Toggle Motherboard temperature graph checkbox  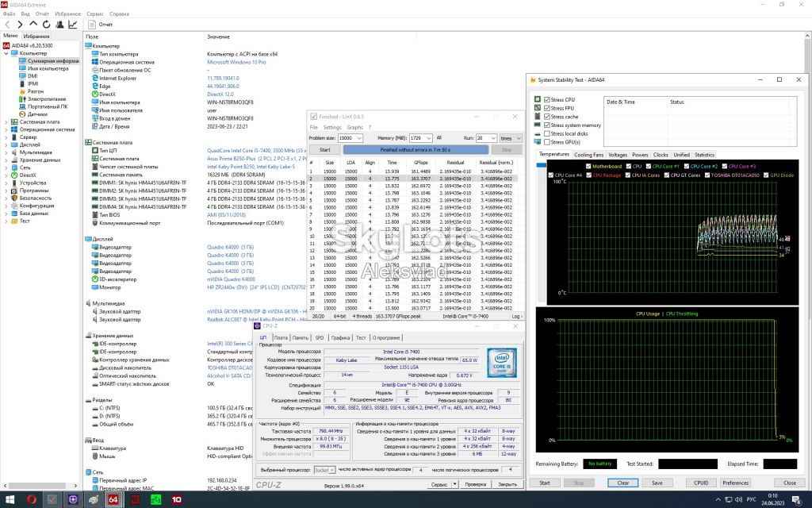pos(588,167)
